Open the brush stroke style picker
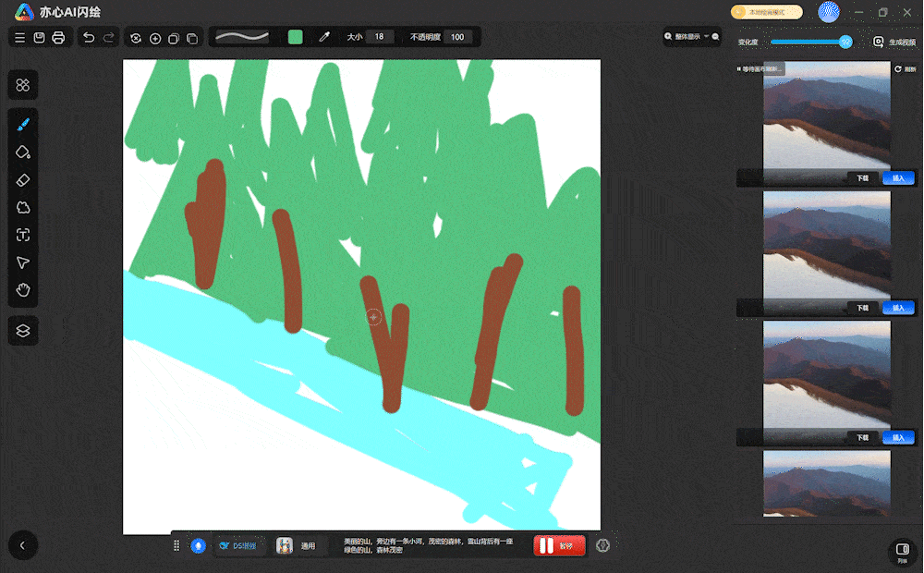 click(242, 38)
